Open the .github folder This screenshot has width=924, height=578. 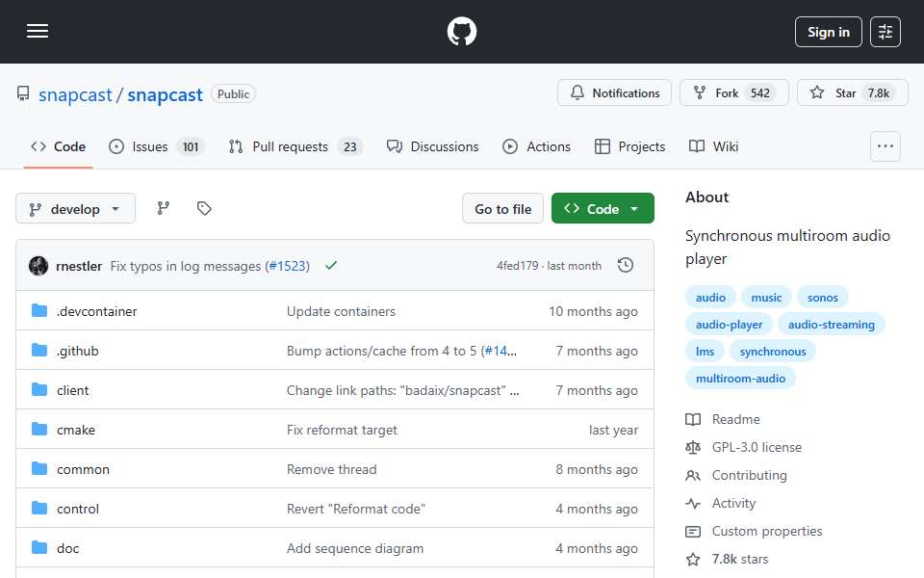[x=78, y=351]
